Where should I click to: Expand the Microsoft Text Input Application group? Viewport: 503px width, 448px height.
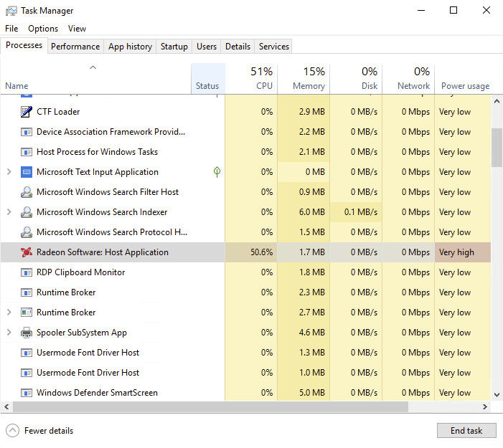coord(9,172)
